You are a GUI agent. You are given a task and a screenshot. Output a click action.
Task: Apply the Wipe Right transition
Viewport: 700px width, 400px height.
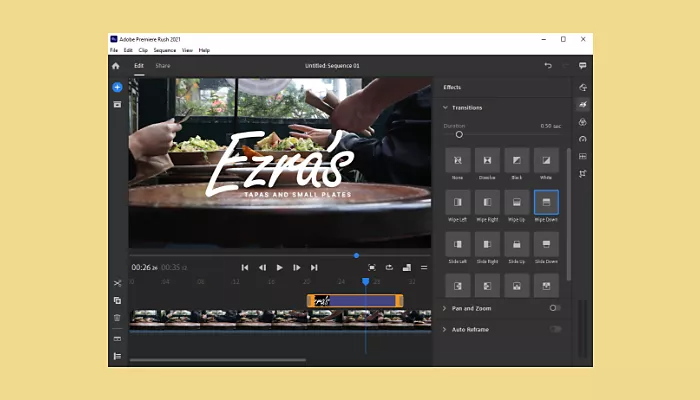(x=487, y=202)
